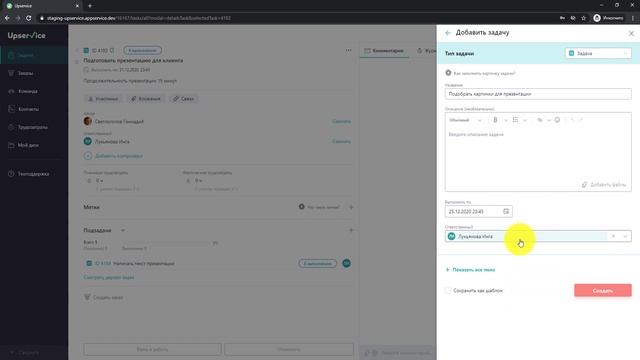
Task: Expand the Ответственный dropdown
Action: point(625,236)
